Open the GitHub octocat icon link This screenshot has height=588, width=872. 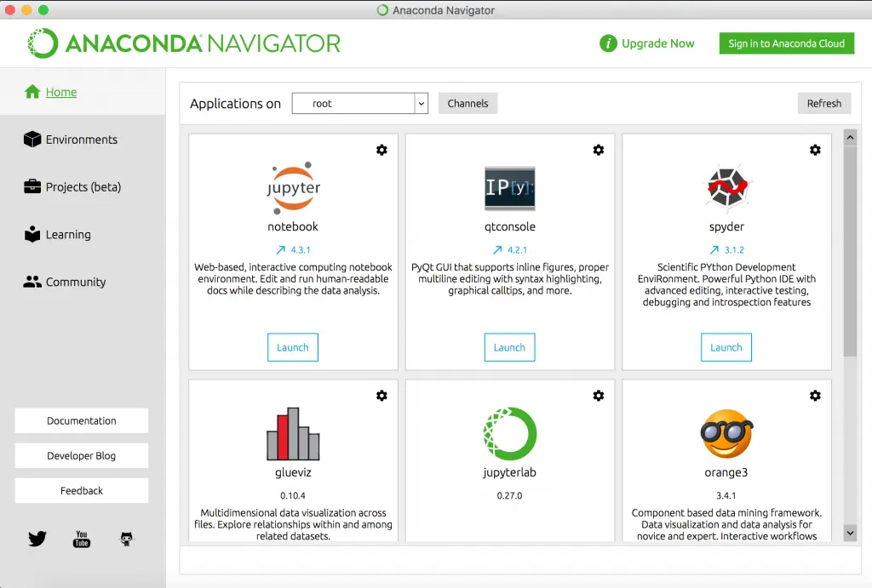[126, 539]
